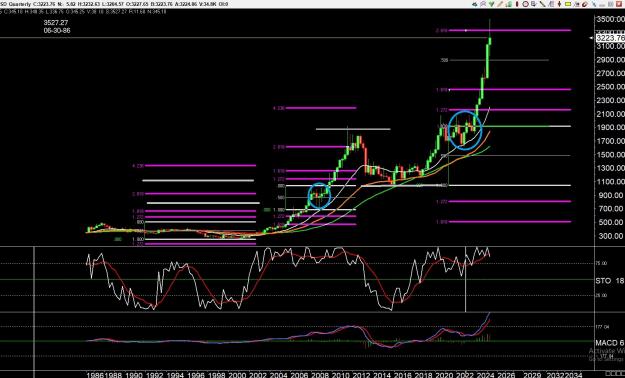Click the 700.00 price axis label
Screen dimensions: 625x378
(x=611, y=209)
